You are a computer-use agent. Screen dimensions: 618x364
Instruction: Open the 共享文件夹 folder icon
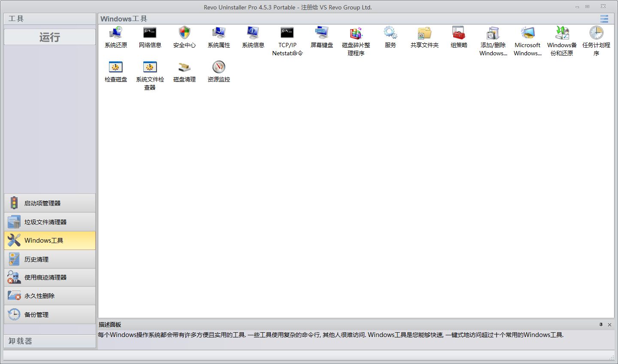(x=425, y=33)
